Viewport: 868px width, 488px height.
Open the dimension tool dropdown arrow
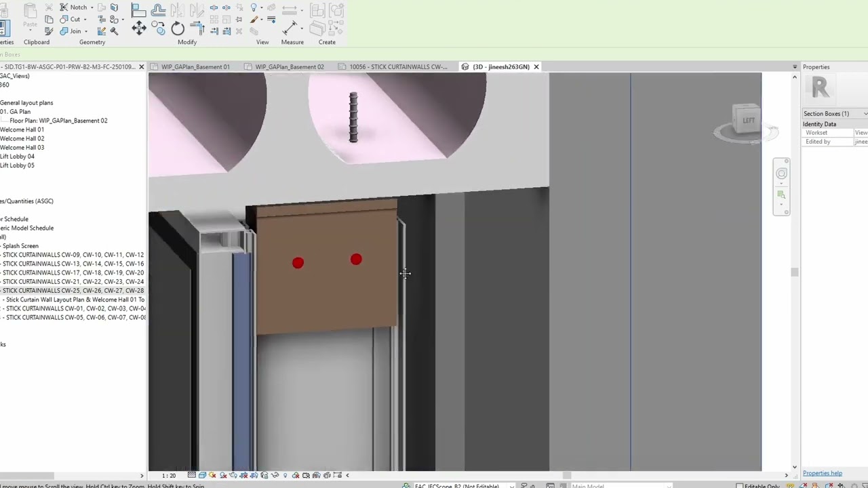coord(303,28)
